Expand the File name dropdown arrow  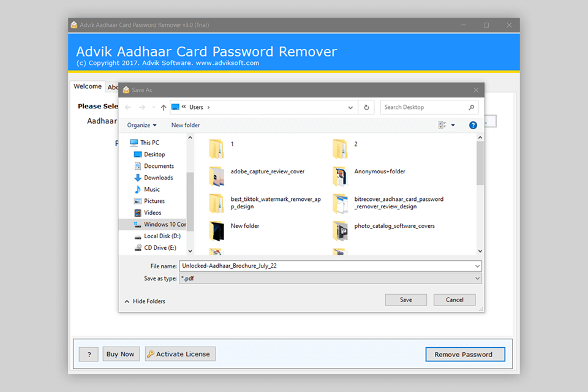point(477,266)
